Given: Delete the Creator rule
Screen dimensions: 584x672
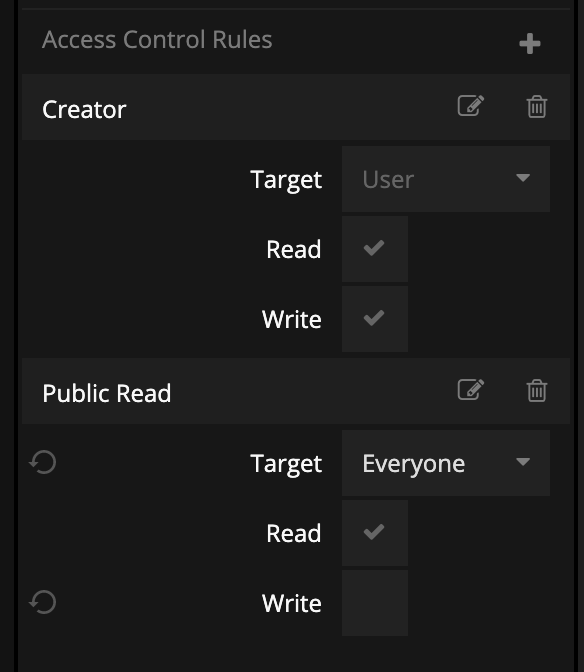Looking at the screenshot, I should click(x=536, y=106).
